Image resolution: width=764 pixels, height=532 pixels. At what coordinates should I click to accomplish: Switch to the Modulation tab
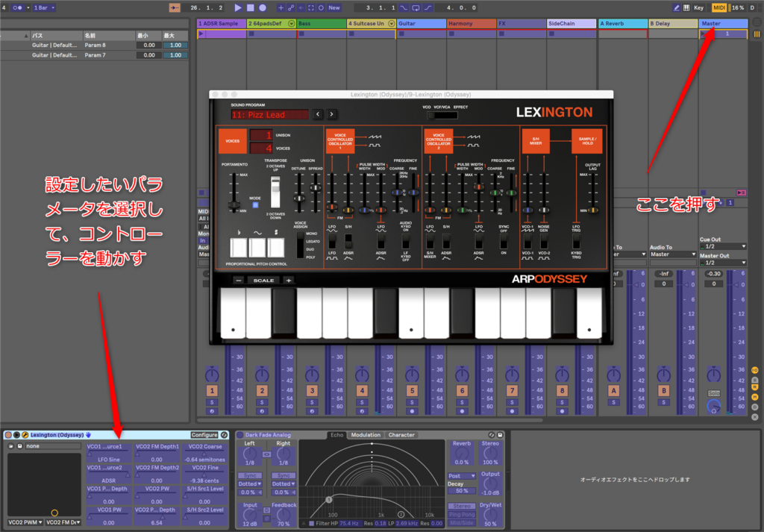(x=365, y=435)
